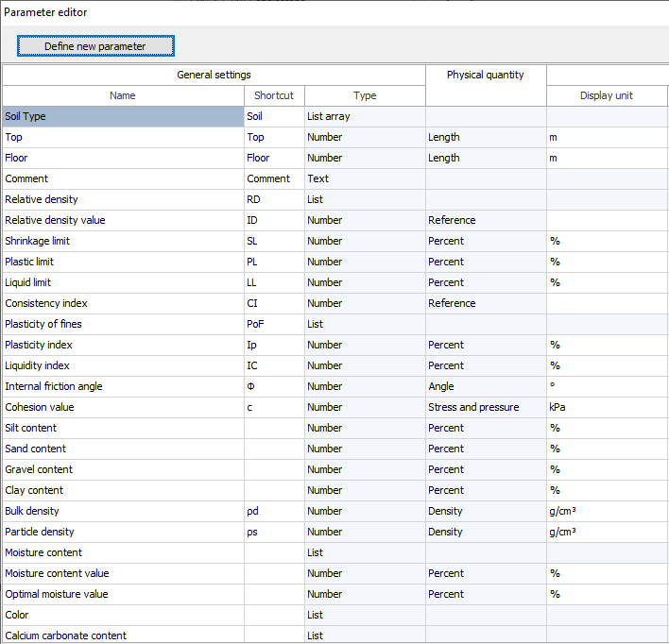
Task: Select the kPa display unit cell
Action: pyautogui.click(x=607, y=407)
